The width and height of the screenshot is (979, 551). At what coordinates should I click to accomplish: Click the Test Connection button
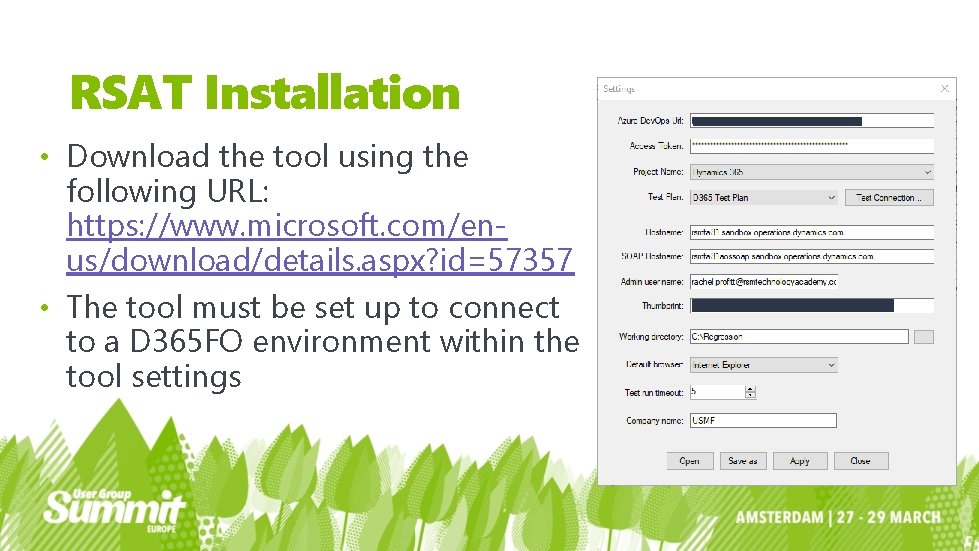(889, 197)
